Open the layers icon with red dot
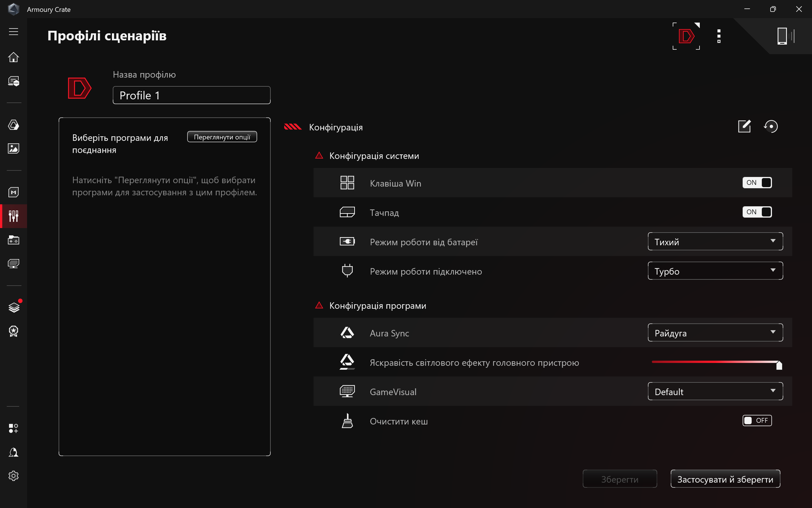 tap(14, 307)
